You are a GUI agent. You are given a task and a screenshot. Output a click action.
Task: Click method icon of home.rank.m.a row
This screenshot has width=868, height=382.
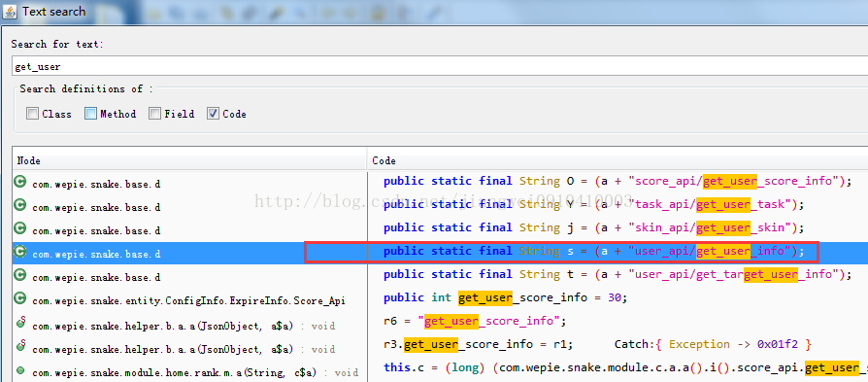[20, 369]
